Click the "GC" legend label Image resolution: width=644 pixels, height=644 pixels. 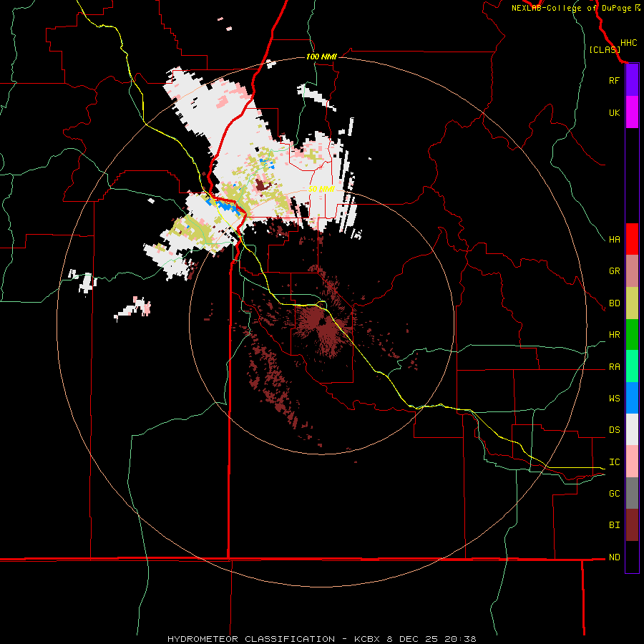(x=614, y=493)
